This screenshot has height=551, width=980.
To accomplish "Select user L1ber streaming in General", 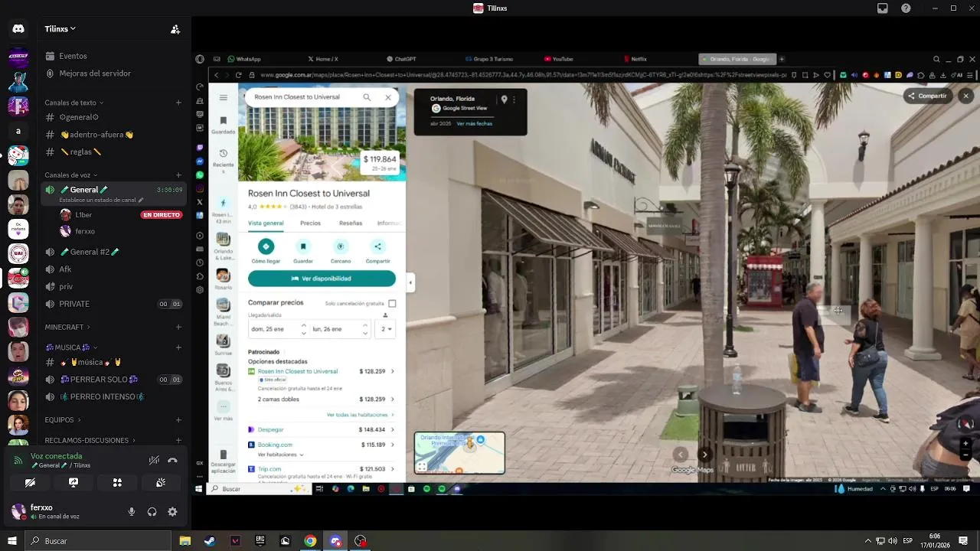I will point(83,215).
